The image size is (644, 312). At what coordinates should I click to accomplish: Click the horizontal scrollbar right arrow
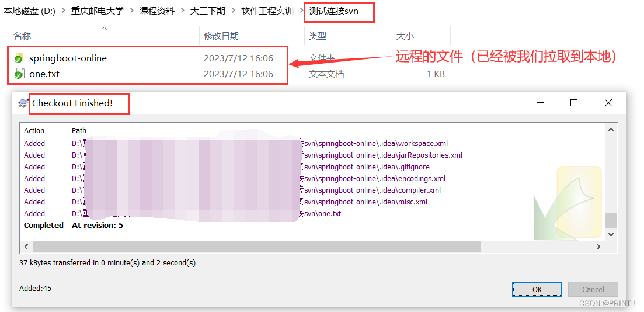point(599,247)
